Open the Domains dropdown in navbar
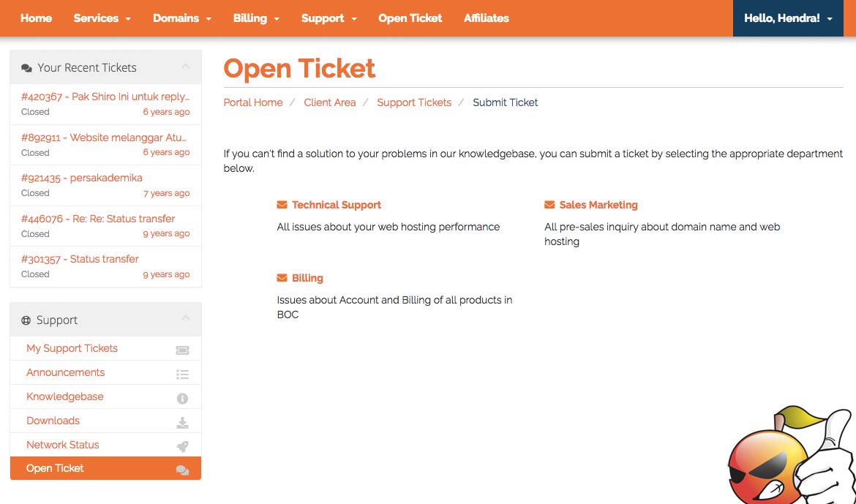Image resolution: width=856 pixels, height=504 pixels. [181, 18]
